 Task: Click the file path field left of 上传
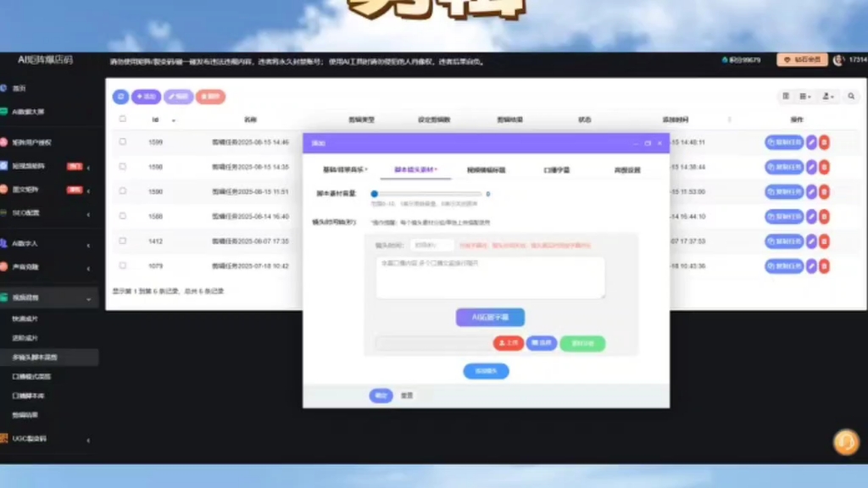click(433, 343)
